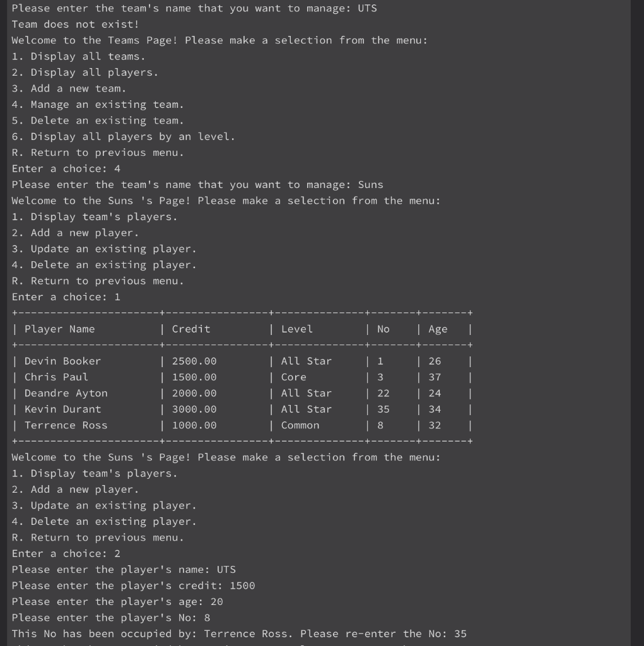This screenshot has width=644, height=646.
Task: Click the 'Player Name' table header
Action: coord(60,329)
